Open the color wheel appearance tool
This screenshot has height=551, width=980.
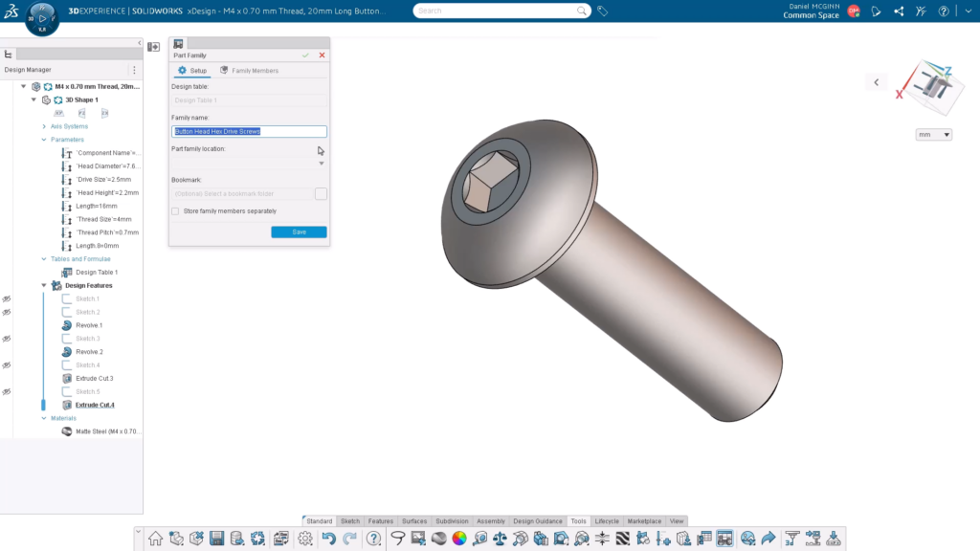pos(459,538)
